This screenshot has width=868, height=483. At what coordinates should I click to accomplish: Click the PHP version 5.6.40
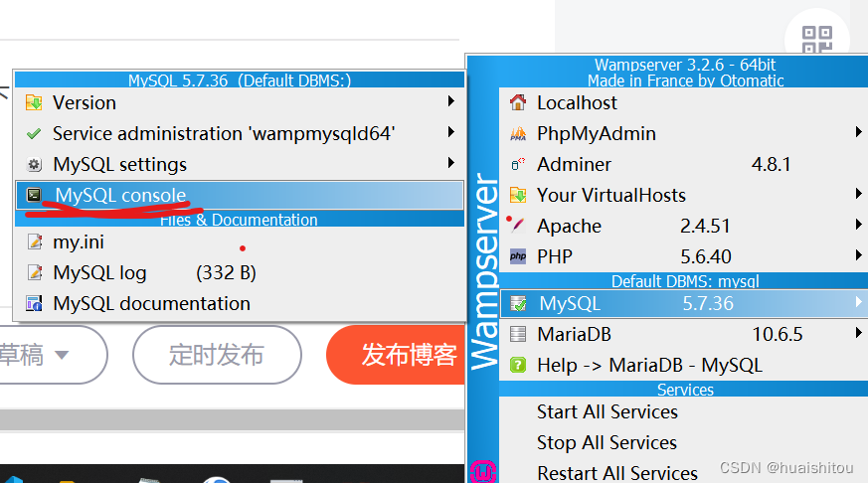coord(706,256)
